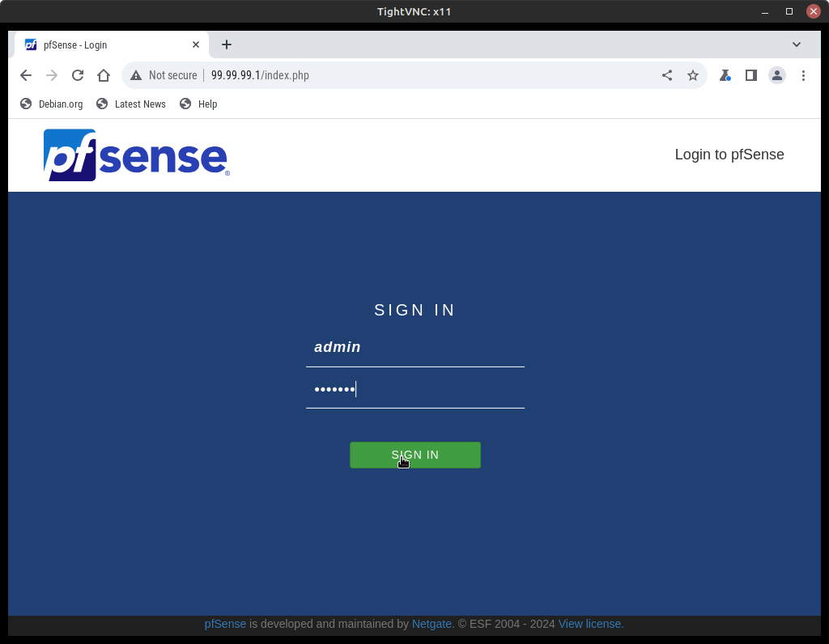Close the pfSense - Login tab
829x644 pixels.
tap(196, 45)
